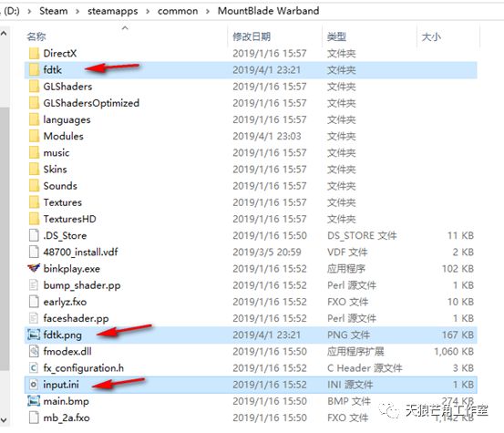Click the 167 KB size cell
The width and height of the screenshot is (504, 433).
[458, 335]
